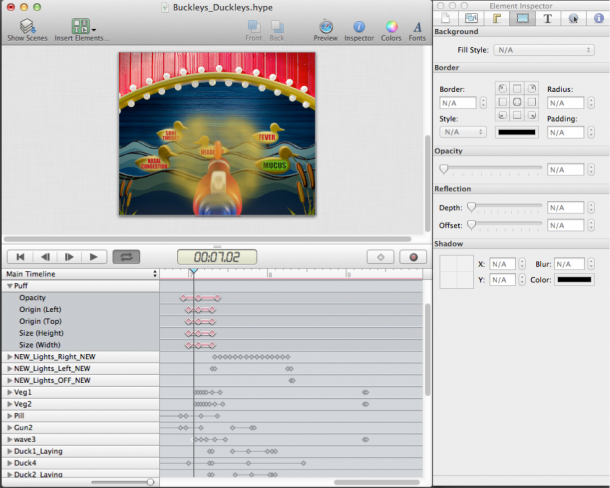The width and height of the screenshot is (610, 488).
Task: Toggle the loop playback button
Action: 126,257
